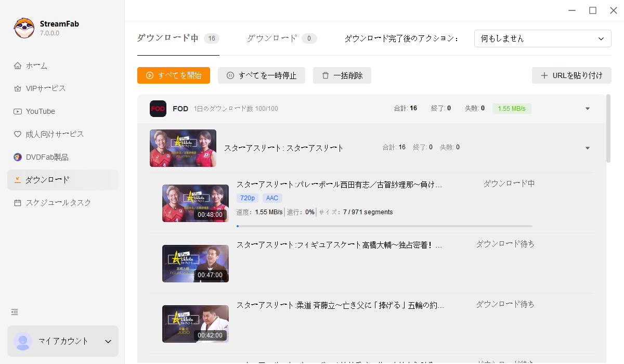Collapse the sidebar with the bottom-left icon
Screen dimensions: 624x364
click(14, 311)
